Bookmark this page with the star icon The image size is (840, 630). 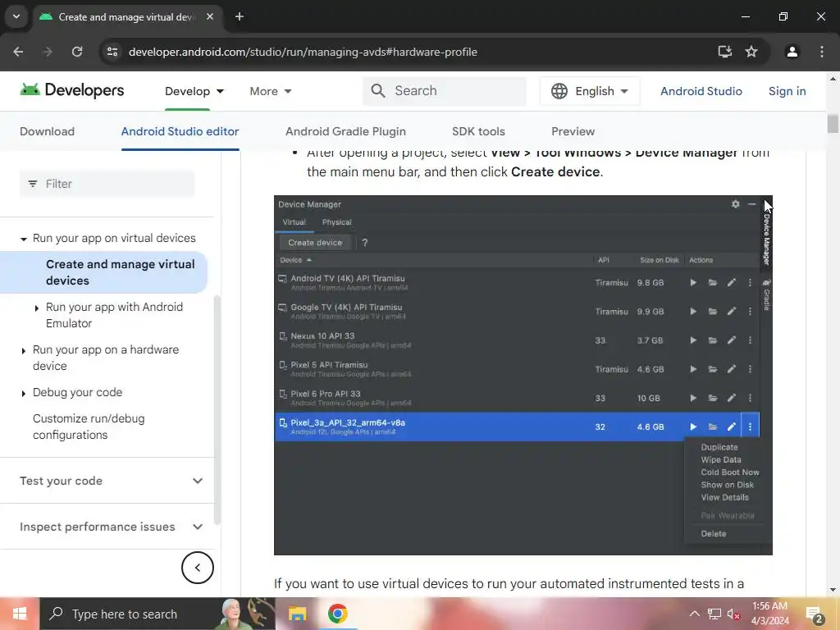click(x=751, y=52)
